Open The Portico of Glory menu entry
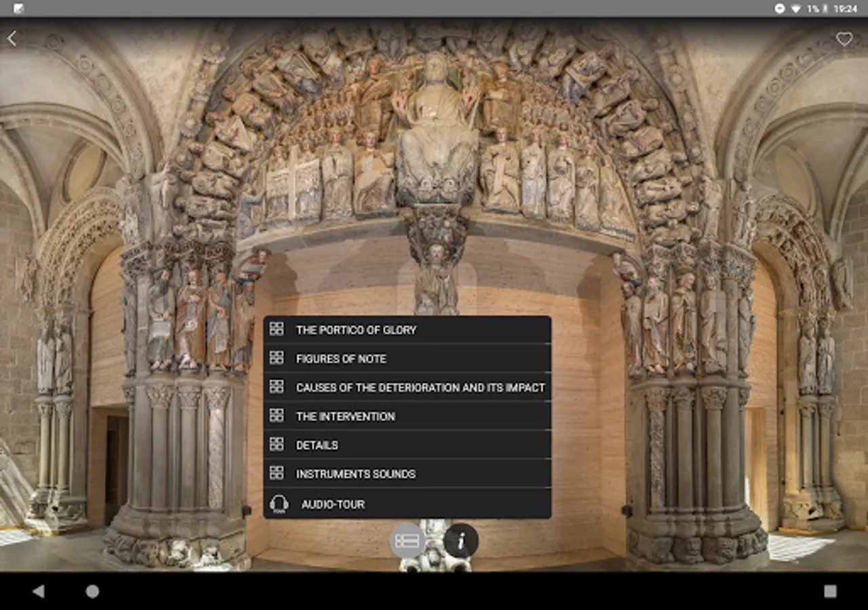868x610 pixels. pos(407,329)
